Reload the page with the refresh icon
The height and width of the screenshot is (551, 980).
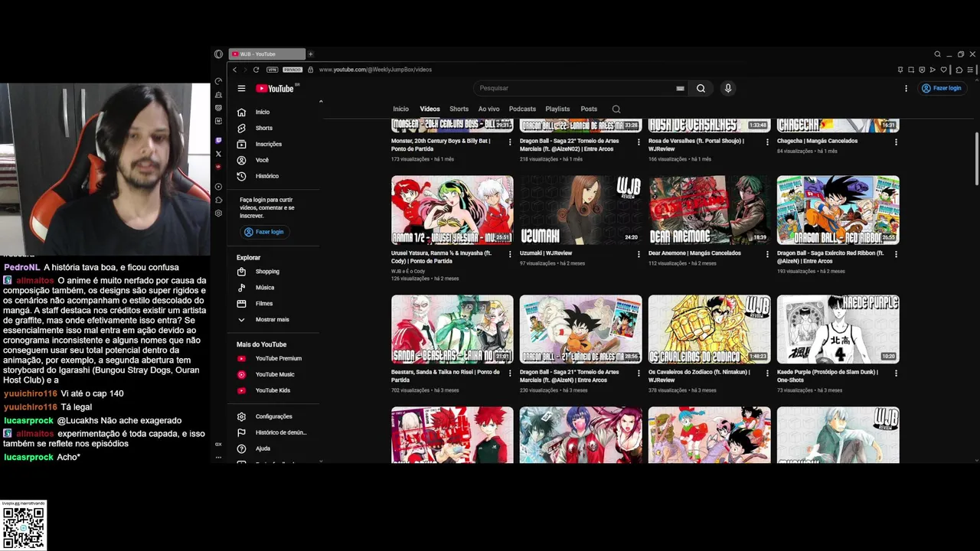(256, 70)
